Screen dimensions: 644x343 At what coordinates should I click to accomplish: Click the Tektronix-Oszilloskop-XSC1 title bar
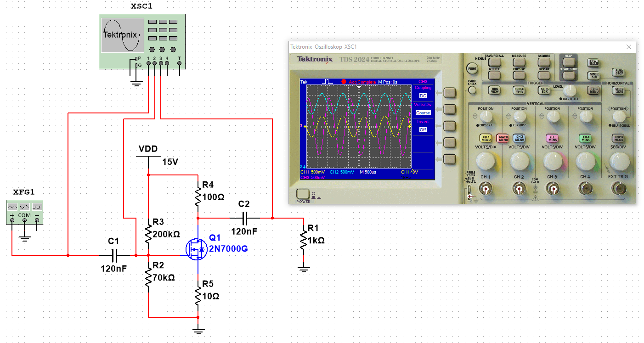[462, 47]
